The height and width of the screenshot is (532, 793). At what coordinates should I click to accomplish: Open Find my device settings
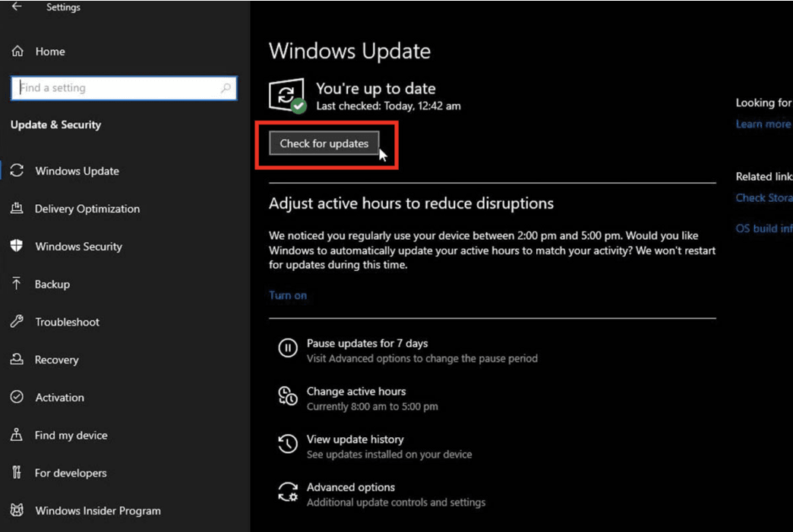(x=71, y=435)
